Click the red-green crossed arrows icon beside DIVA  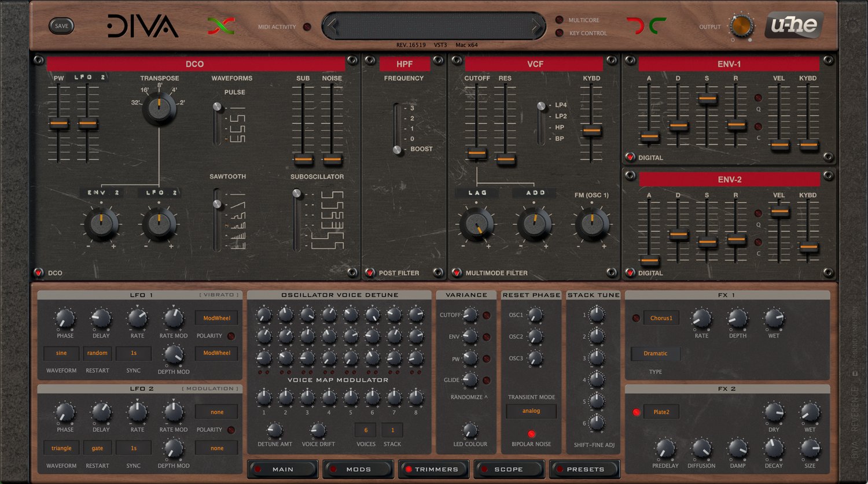[221, 26]
